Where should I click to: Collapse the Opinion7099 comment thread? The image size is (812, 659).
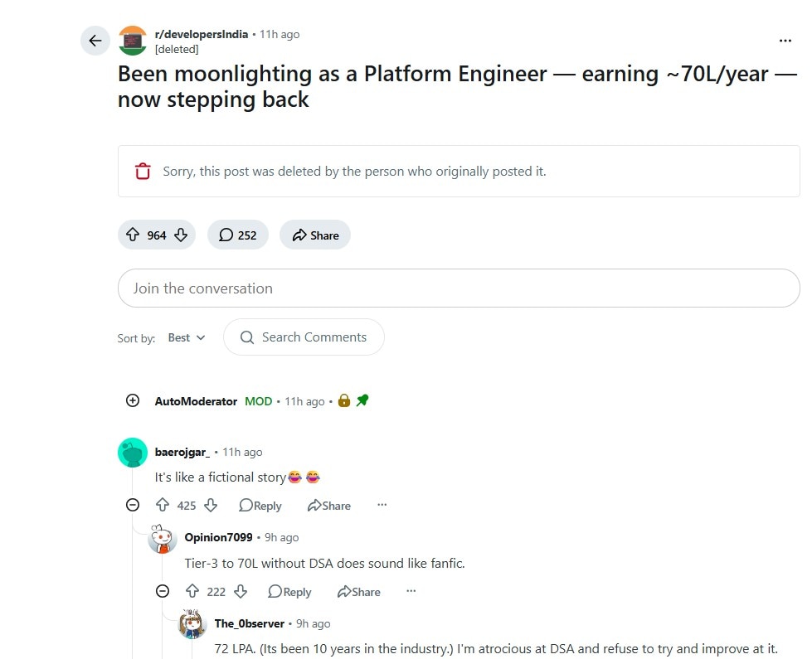(x=163, y=591)
